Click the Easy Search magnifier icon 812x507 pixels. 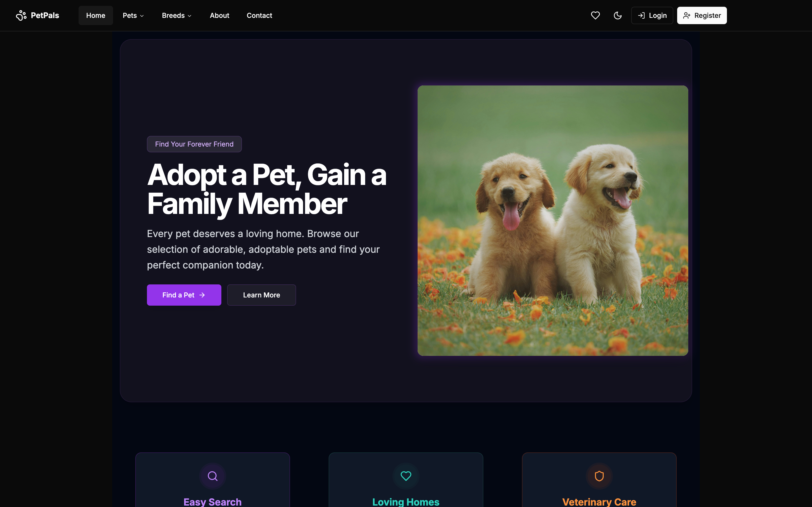click(x=212, y=476)
